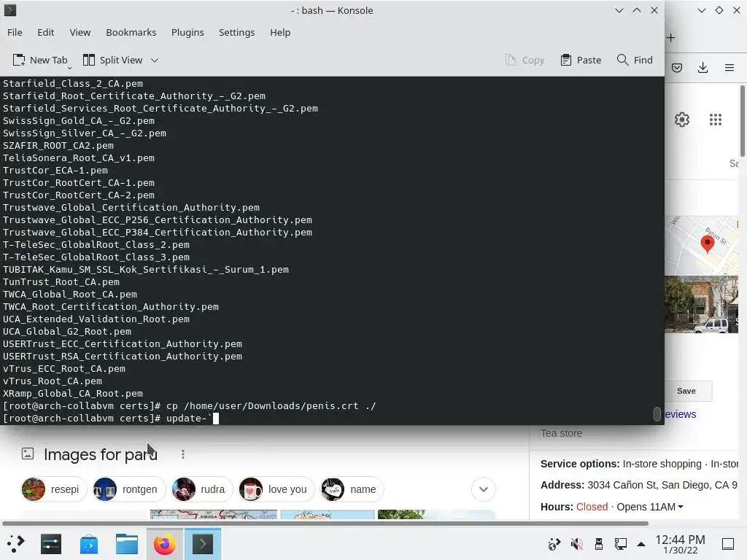The width and height of the screenshot is (747, 560).
Task: Click the Firefox page horizontal scrollbar
Action: point(325,524)
